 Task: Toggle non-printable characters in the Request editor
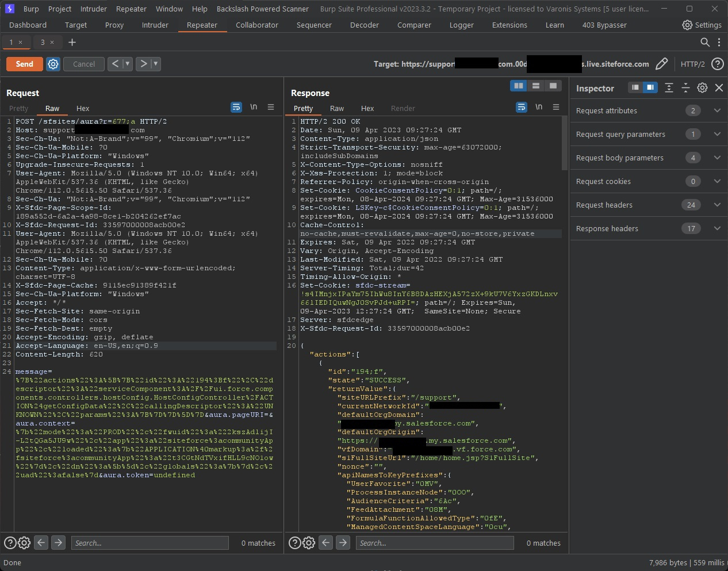pyautogui.click(x=254, y=107)
